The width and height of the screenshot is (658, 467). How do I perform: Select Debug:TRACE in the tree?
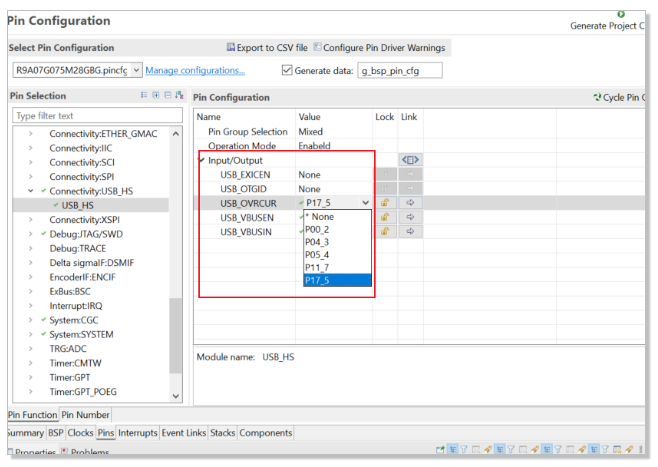pyautogui.click(x=78, y=248)
